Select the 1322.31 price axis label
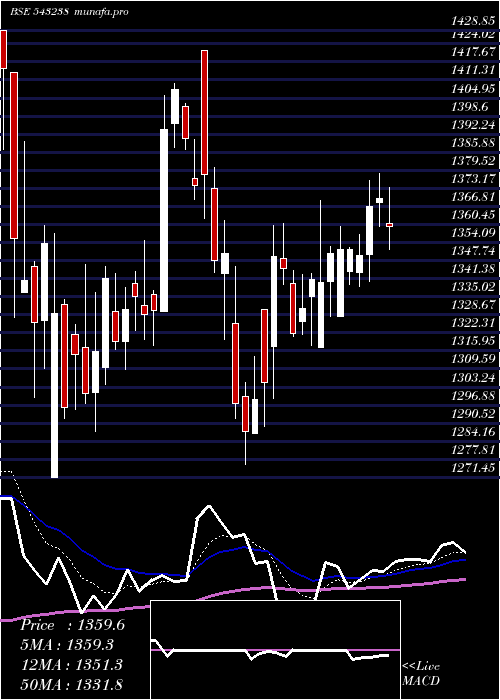500x700 pixels. click(473, 323)
